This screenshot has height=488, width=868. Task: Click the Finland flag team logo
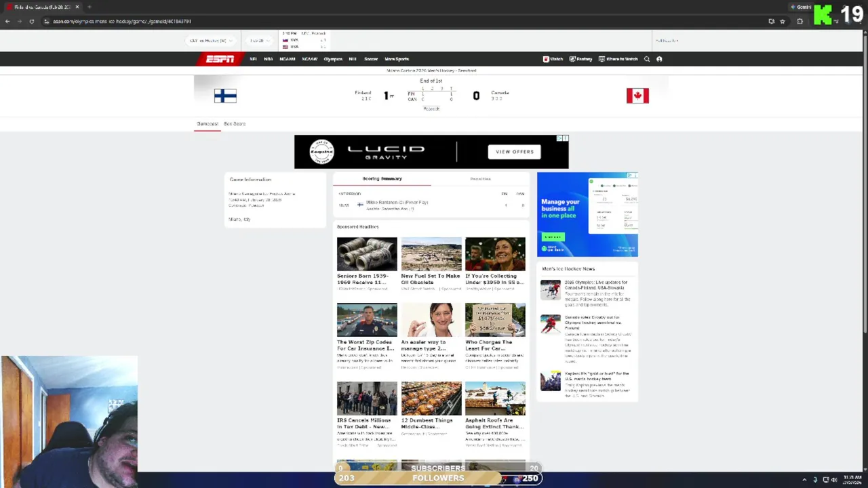pos(225,96)
